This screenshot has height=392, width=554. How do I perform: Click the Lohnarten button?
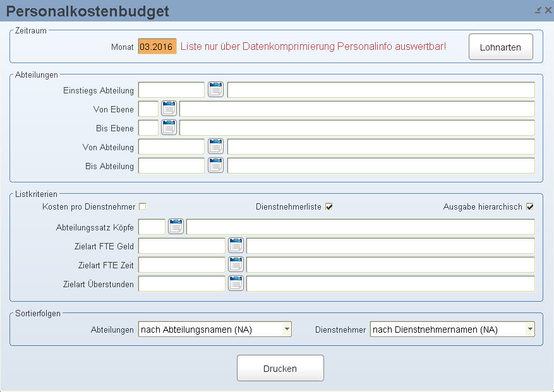[x=501, y=47]
